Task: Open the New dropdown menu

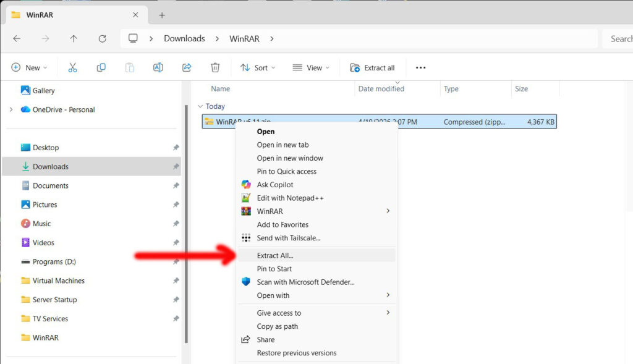Action: click(x=29, y=67)
